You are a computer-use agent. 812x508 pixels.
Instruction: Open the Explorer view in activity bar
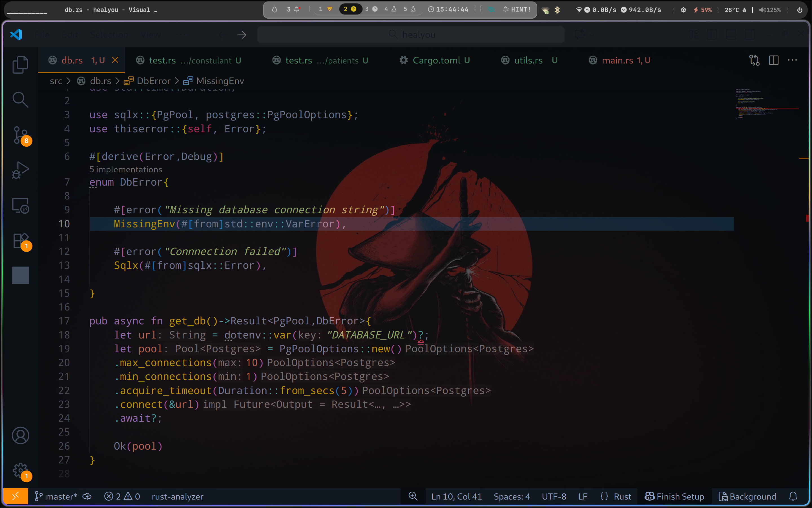coord(20,64)
